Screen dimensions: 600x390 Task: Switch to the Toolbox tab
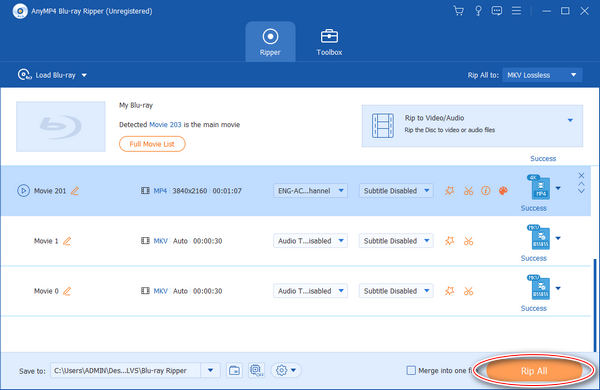pos(329,42)
